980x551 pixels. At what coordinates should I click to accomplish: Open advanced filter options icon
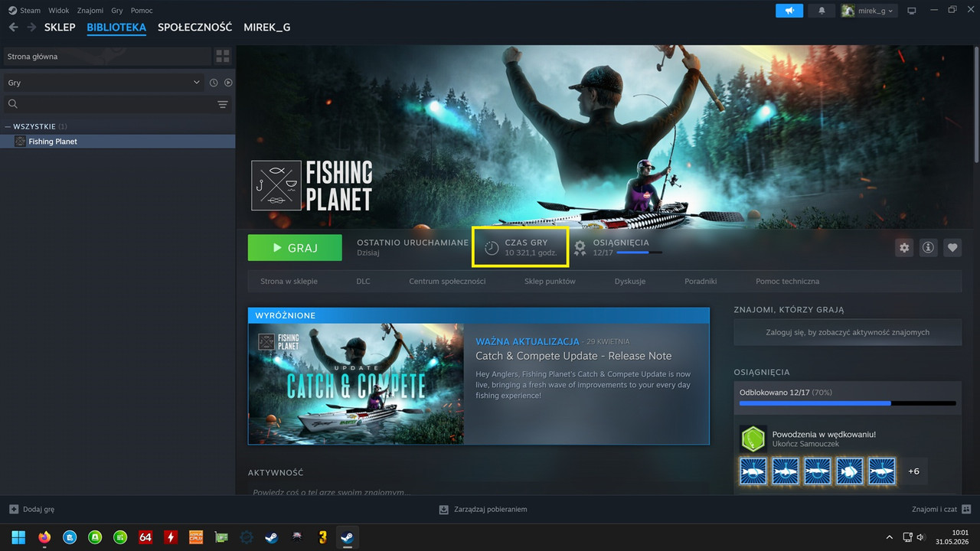[x=223, y=104]
